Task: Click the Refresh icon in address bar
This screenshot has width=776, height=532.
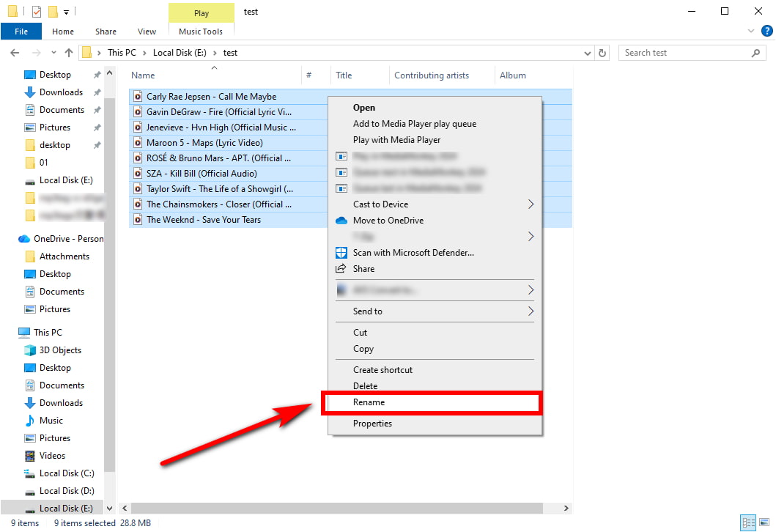Action: click(x=602, y=53)
